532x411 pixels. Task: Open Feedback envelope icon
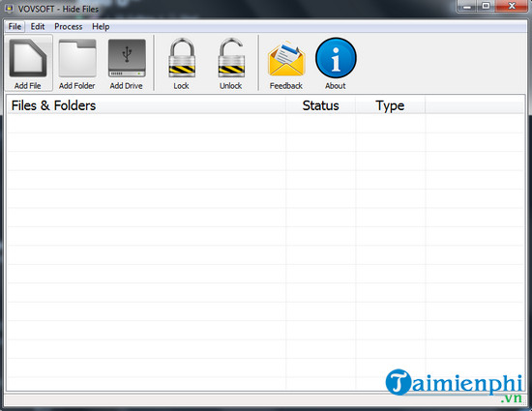[x=286, y=59]
